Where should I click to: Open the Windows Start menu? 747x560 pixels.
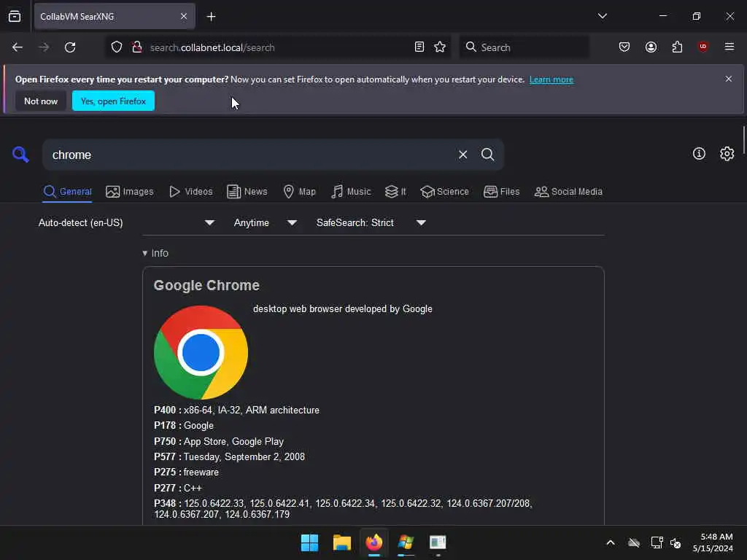309,542
